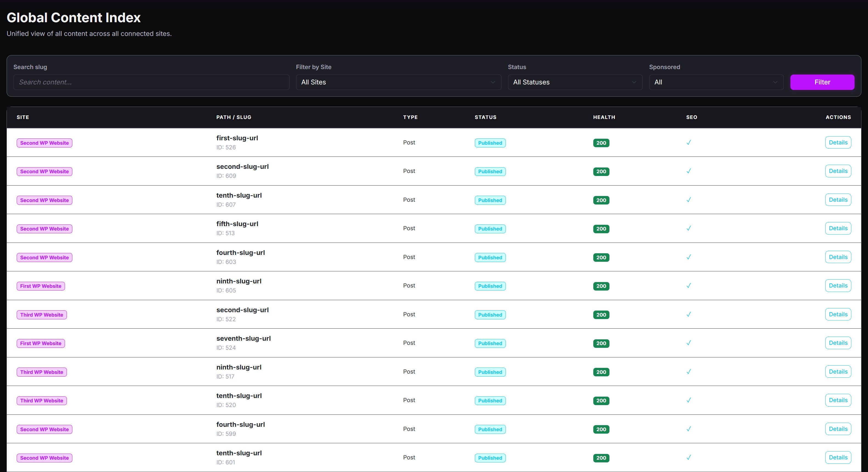This screenshot has height=472, width=868.
Task: Expand the All Statuses dropdown
Action: click(x=575, y=82)
